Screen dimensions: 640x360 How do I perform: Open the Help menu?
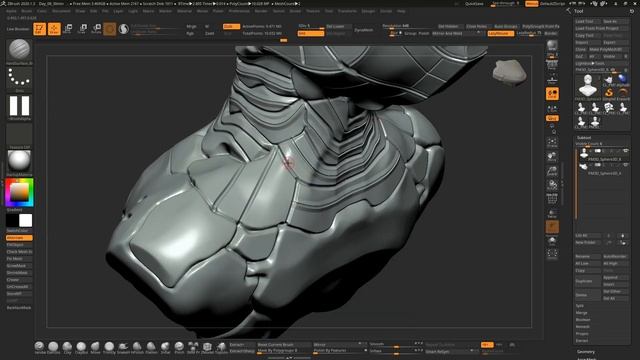pyautogui.click(x=401, y=11)
